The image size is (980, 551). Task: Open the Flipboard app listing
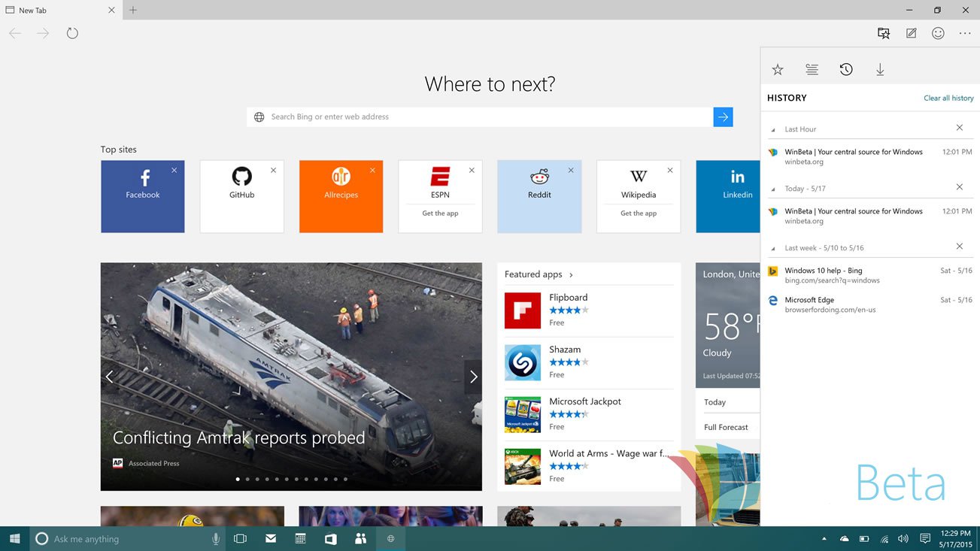coord(589,310)
